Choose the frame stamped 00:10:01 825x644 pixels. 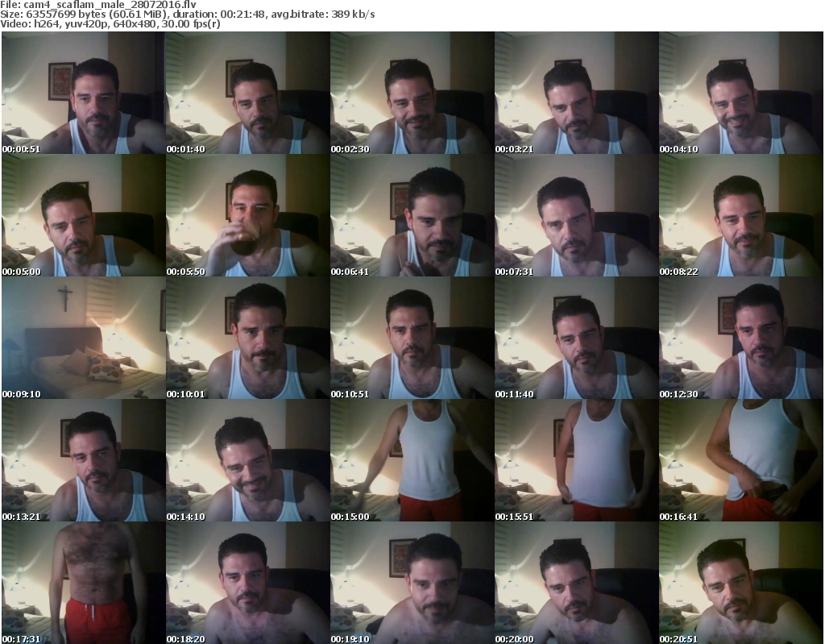click(248, 338)
